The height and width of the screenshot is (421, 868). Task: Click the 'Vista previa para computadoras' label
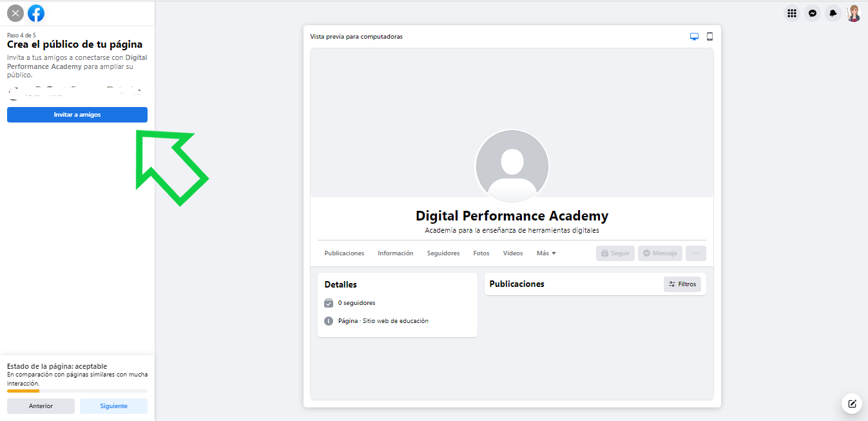coord(356,37)
